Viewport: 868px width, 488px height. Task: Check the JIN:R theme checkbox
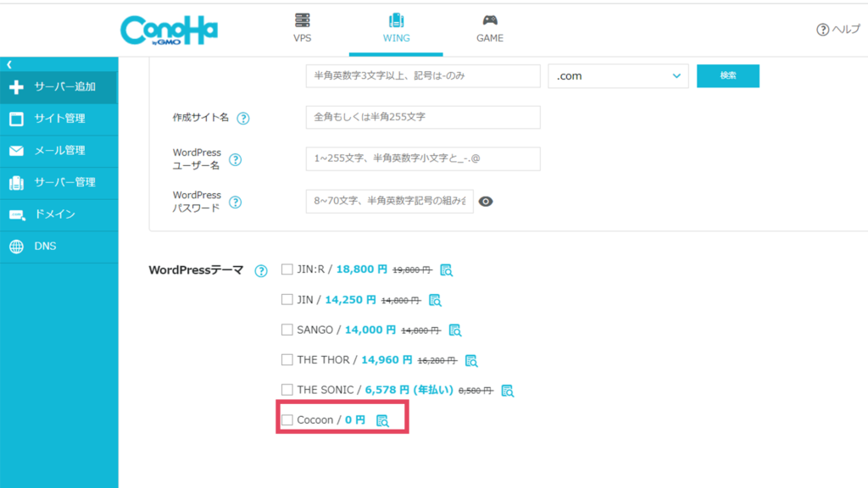pos(287,269)
